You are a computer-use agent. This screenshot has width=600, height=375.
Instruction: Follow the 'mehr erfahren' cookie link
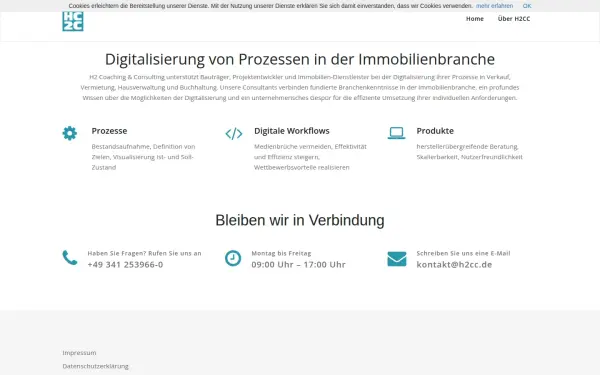click(494, 6)
